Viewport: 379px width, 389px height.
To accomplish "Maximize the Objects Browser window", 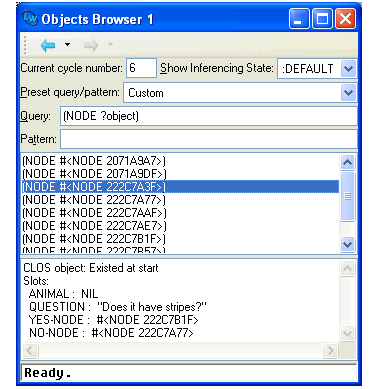I will [322, 19].
